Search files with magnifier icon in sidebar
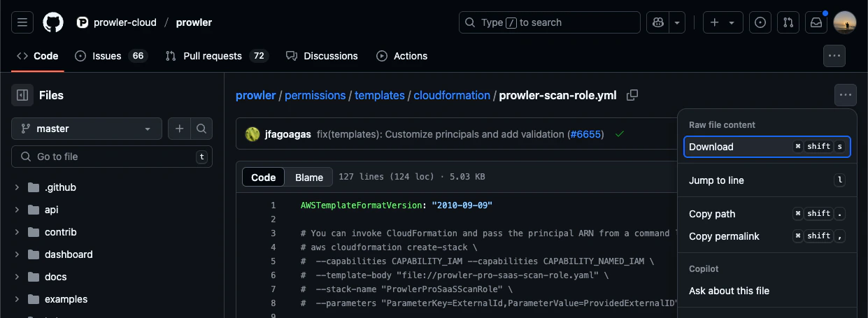 click(201, 129)
